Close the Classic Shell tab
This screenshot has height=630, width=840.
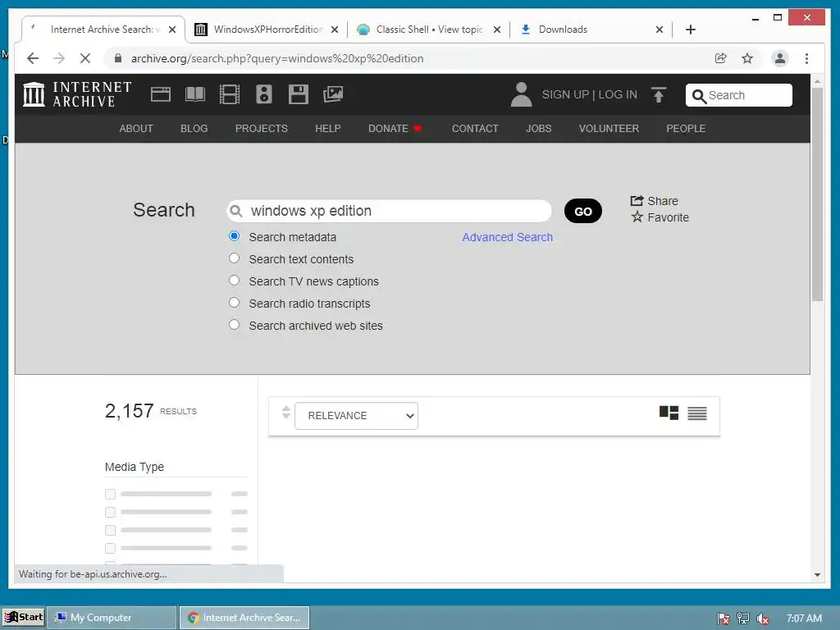(497, 30)
